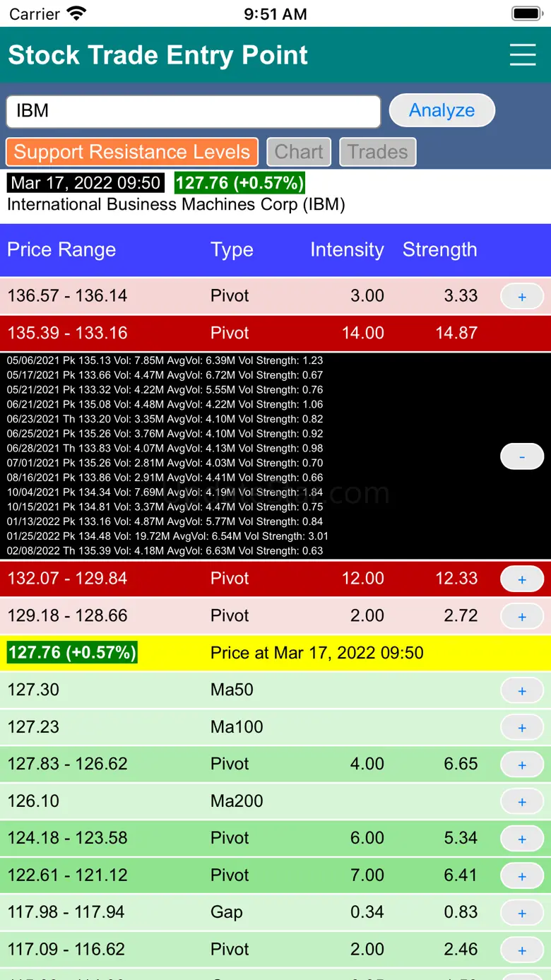Expand the 127.83 - 126.62 pivot row
551x980 pixels.
(521, 764)
